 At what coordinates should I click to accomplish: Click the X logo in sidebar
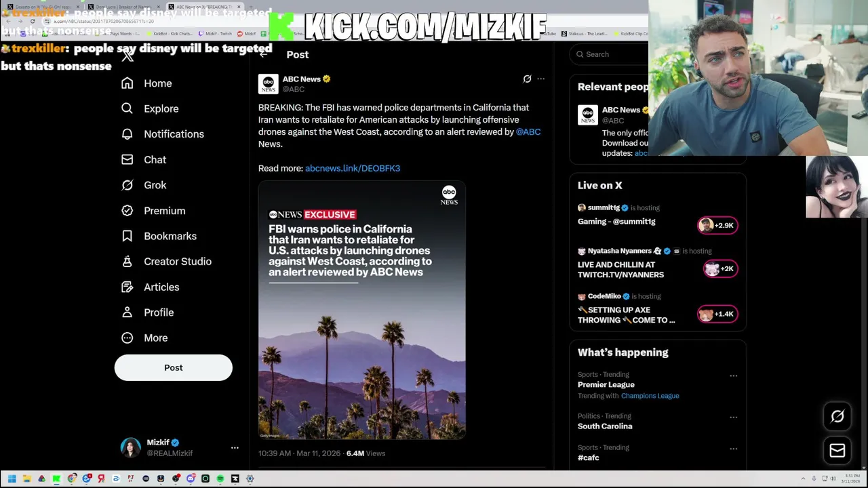[x=127, y=56]
